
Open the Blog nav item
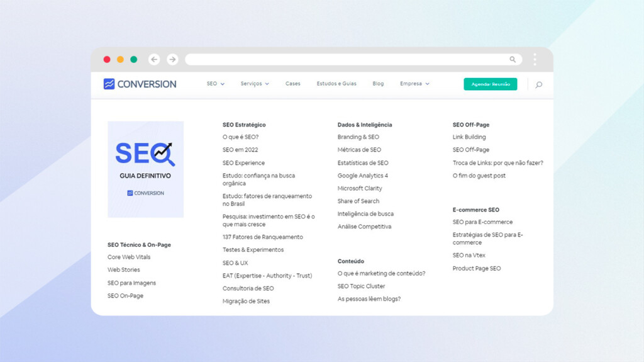click(378, 84)
